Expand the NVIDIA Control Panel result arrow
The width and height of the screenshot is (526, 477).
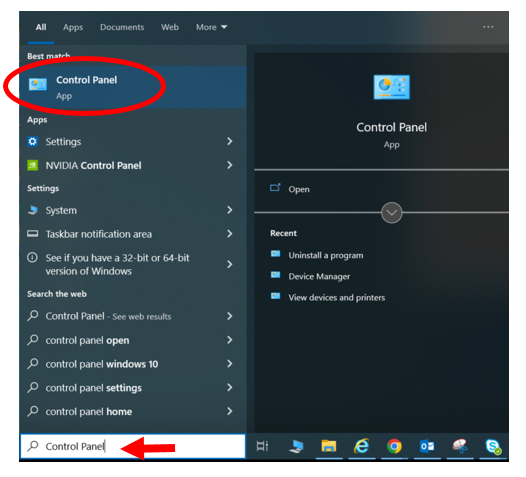[230, 165]
